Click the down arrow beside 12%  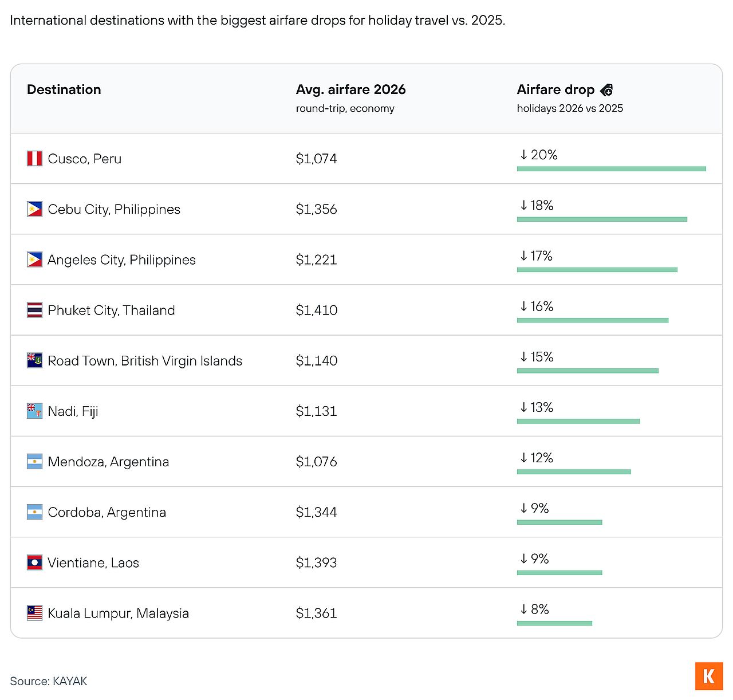(x=523, y=457)
